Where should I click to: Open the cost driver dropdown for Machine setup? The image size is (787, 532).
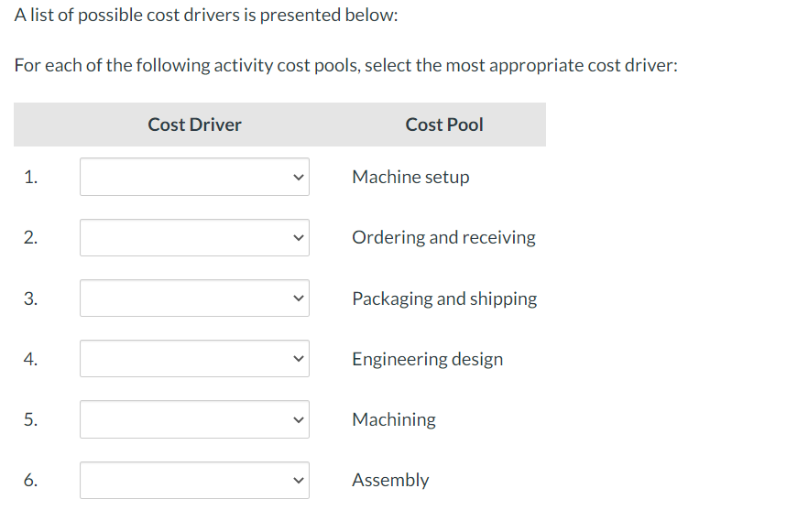tap(194, 177)
